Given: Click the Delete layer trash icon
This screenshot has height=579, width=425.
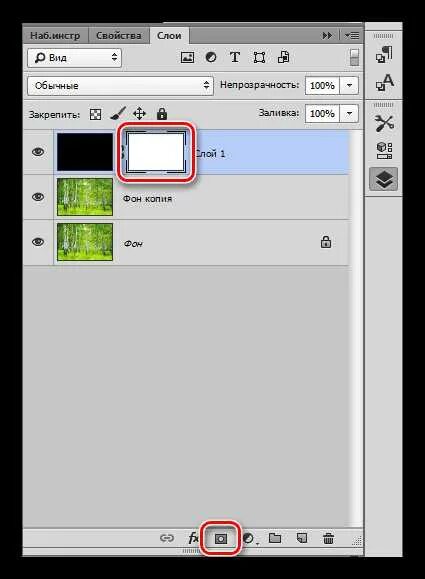Looking at the screenshot, I should click(x=328, y=538).
